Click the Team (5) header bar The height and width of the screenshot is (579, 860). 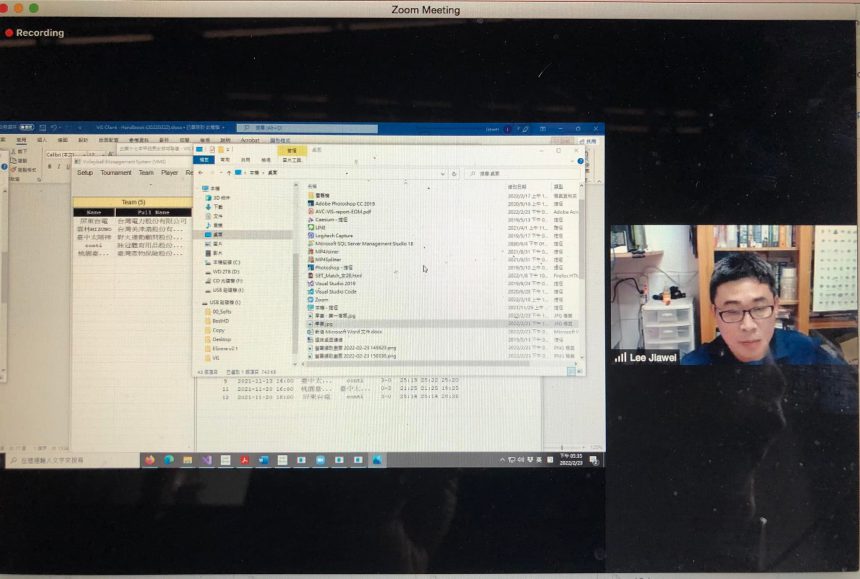[133, 202]
